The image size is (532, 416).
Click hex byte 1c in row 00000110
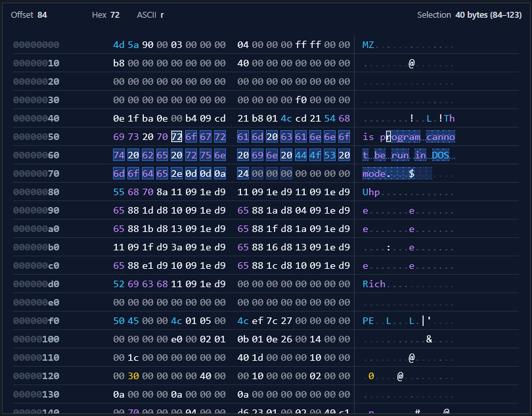133,358
